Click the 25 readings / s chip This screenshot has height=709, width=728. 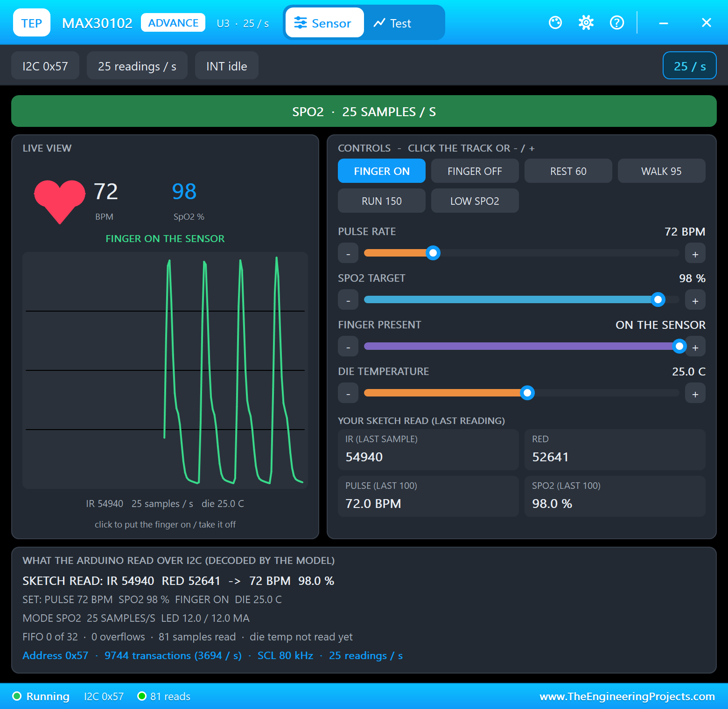click(137, 65)
